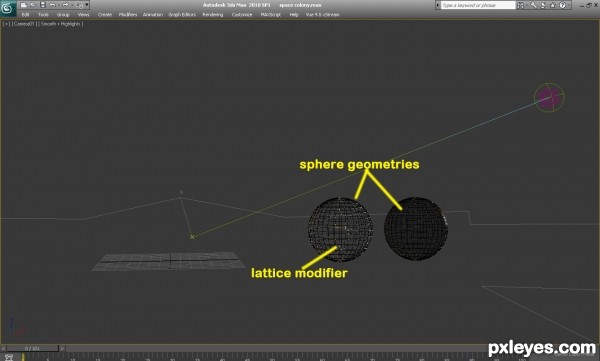Open the 3ds Max application button menu
The height and width of the screenshot is (361, 600).
click(x=8, y=8)
